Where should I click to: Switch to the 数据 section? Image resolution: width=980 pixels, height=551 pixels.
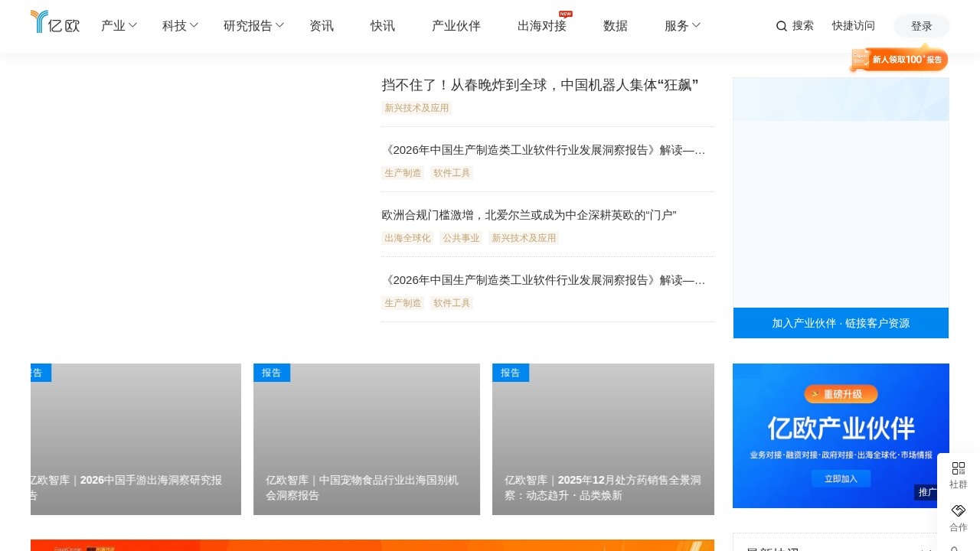point(614,25)
